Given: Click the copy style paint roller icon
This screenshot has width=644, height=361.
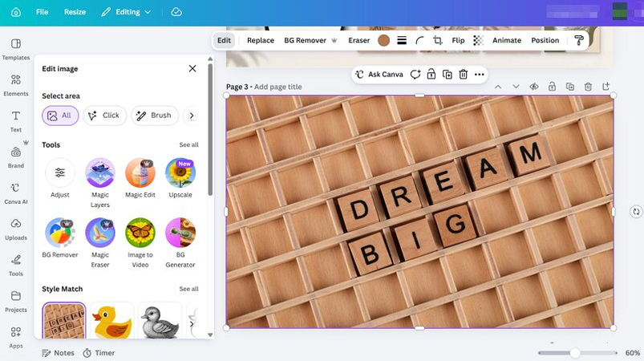Looking at the screenshot, I should coord(579,40).
